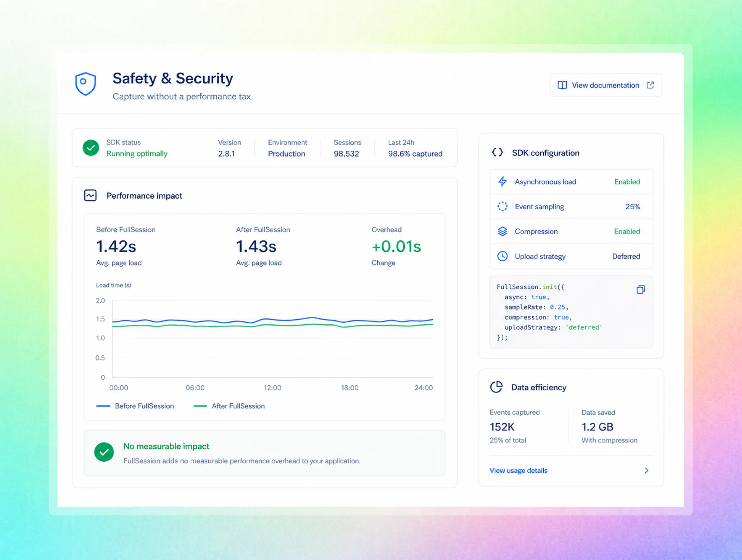742x560 pixels.
Task: Click the version number 2.8.1
Action: [x=226, y=154]
